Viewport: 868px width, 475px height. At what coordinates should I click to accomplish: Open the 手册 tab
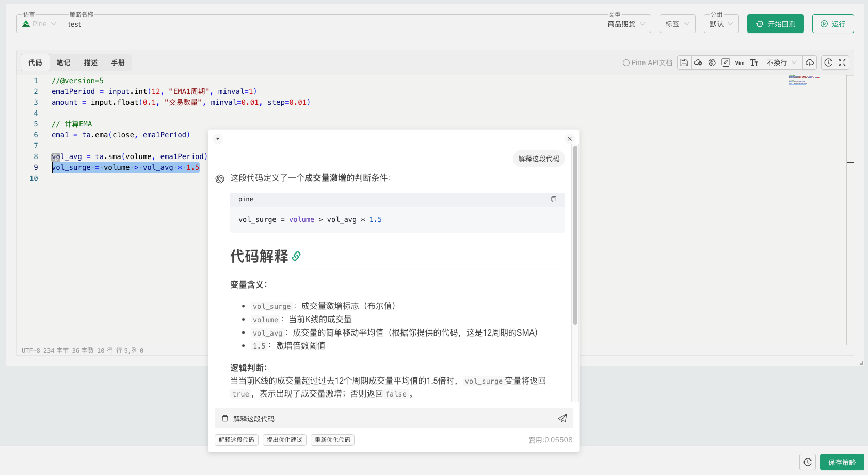(x=118, y=62)
